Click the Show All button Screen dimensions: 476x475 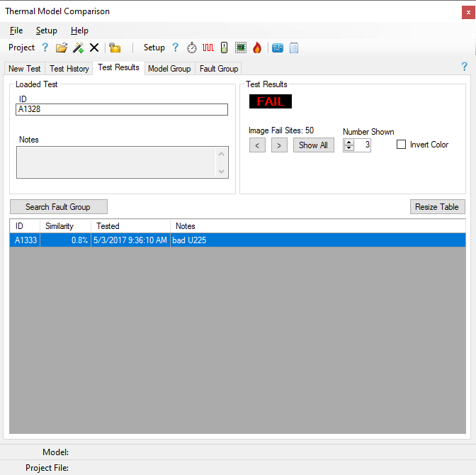(x=314, y=145)
